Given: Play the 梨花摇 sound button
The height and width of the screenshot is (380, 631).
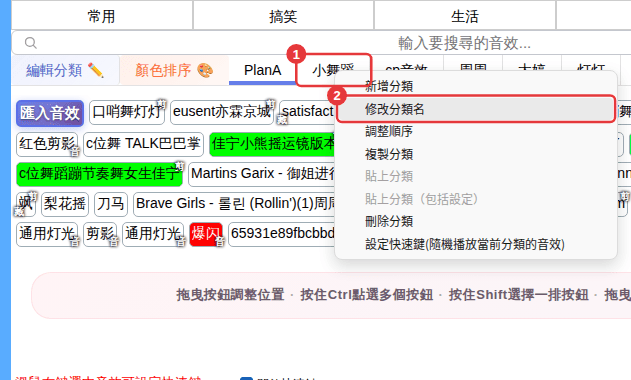Looking at the screenshot, I should (x=65, y=204).
